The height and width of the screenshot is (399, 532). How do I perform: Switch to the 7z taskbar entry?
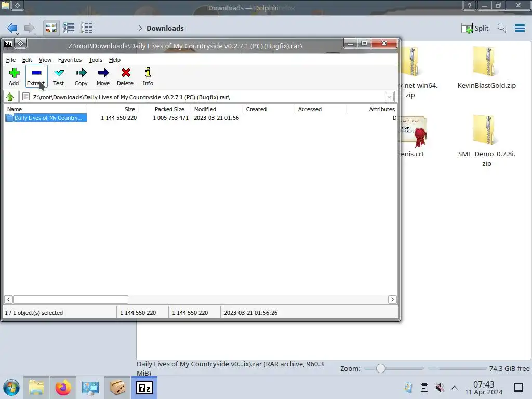pyautogui.click(x=144, y=388)
